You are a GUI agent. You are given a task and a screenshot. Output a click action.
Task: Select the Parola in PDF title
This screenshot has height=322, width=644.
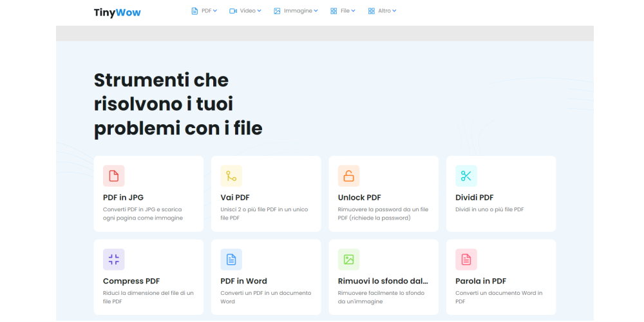tap(480, 281)
